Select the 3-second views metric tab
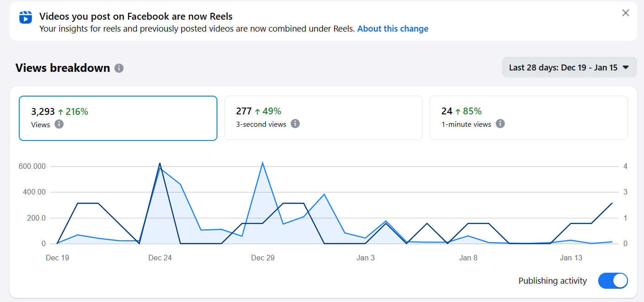 coord(323,118)
